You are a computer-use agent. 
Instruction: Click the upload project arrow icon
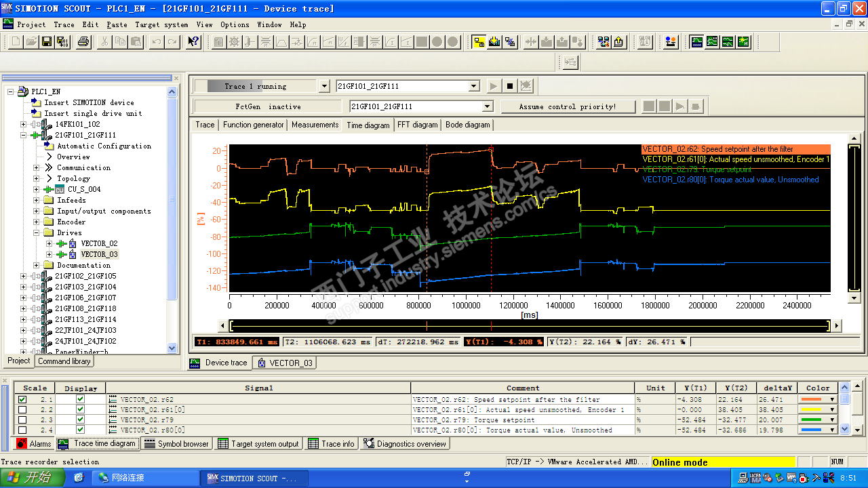[x=618, y=42]
